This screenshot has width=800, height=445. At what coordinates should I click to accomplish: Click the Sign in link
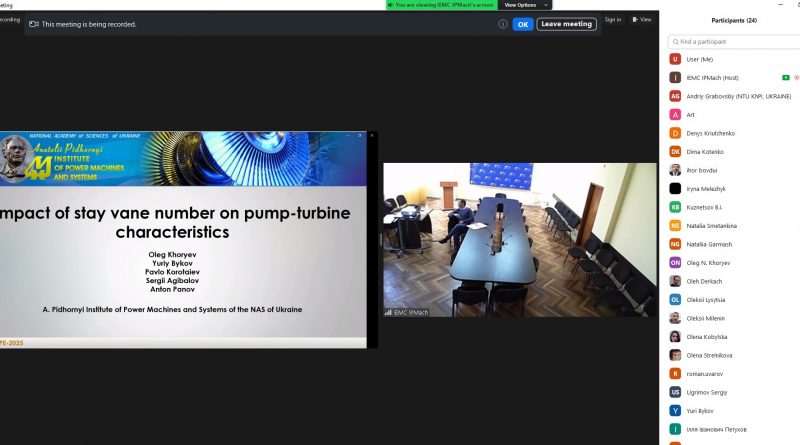[612, 19]
